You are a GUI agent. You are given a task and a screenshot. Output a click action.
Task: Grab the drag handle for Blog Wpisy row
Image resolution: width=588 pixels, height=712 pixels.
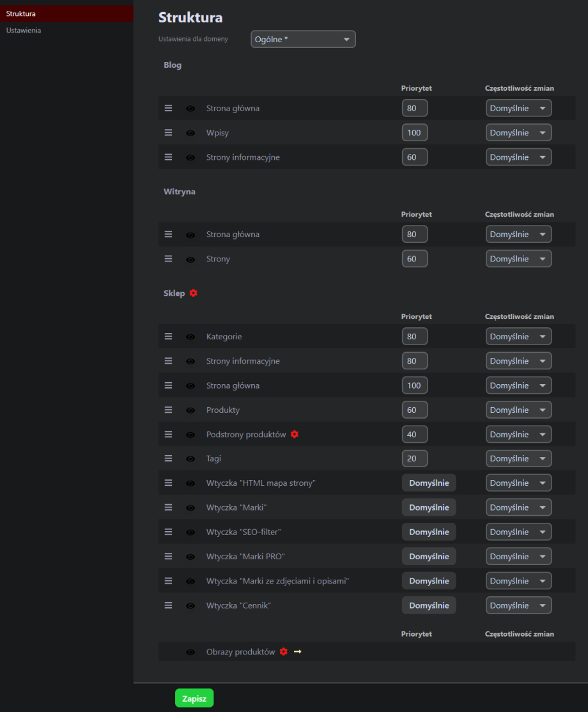pyautogui.click(x=169, y=133)
